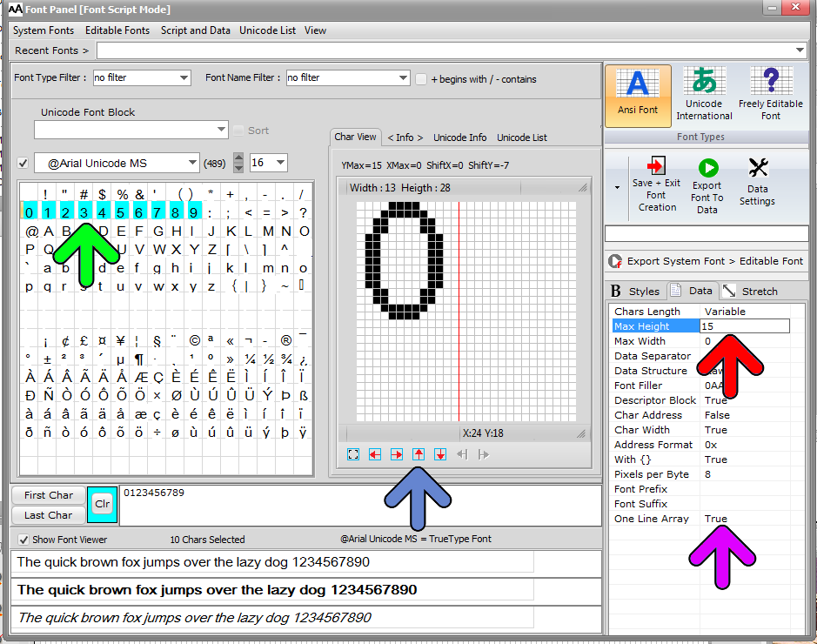Switch to the Unicode List tab
This screenshot has height=644, width=817.
point(522,138)
